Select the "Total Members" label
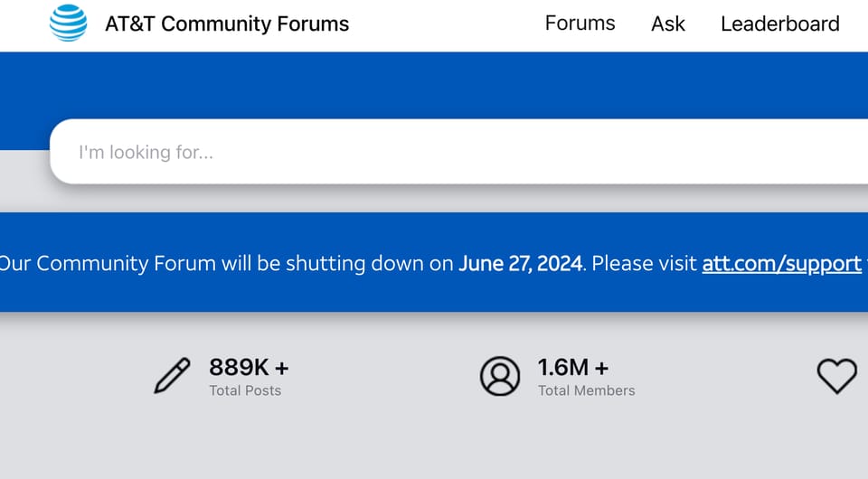Image resolution: width=868 pixels, height=479 pixels. pyautogui.click(x=586, y=390)
